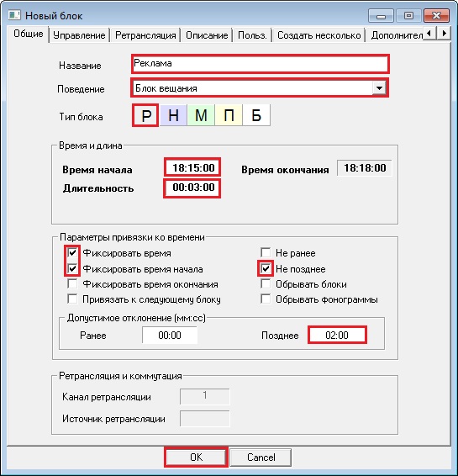Check Привязать к следующему блоку
This screenshot has width=458, height=476.
(72, 299)
